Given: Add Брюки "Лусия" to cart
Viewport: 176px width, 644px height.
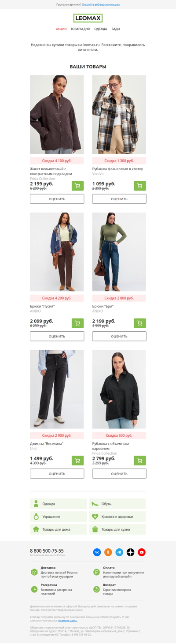Looking at the screenshot, I should point(77,323).
